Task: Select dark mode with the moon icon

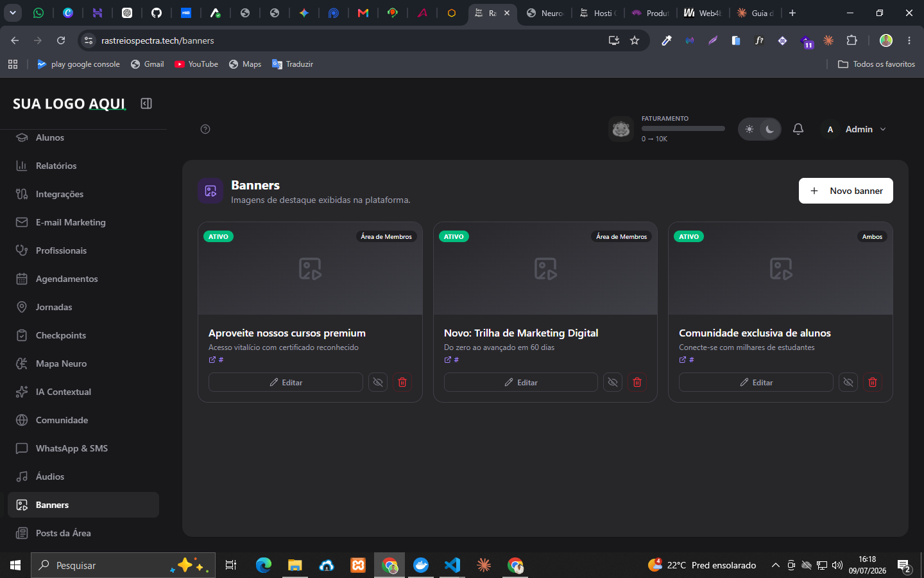Action: pos(769,129)
